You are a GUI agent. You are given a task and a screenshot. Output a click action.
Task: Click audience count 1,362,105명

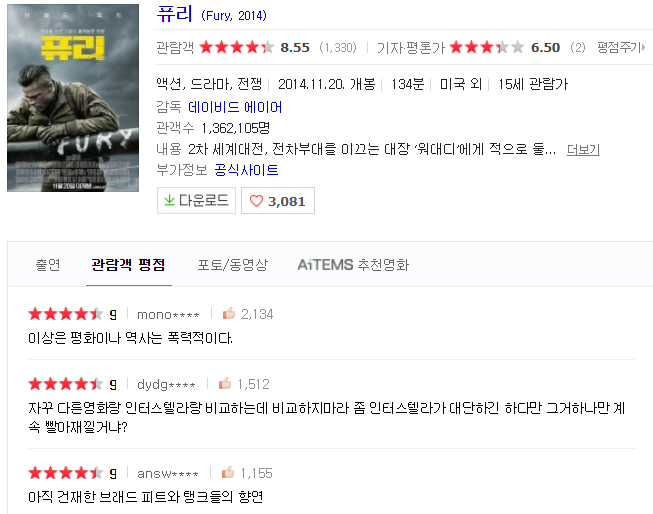click(x=235, y=128)
